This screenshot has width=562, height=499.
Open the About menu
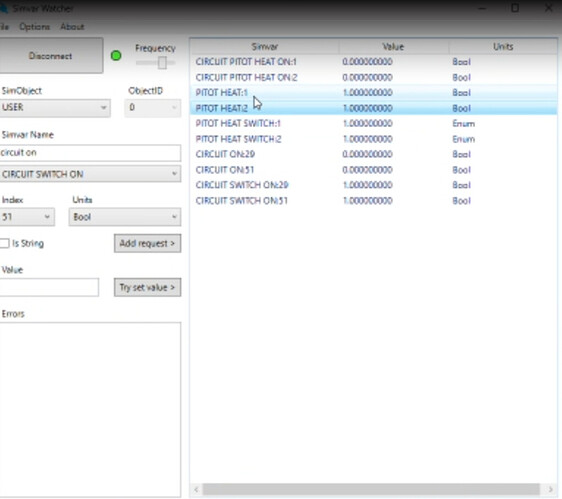coord(72,27)
